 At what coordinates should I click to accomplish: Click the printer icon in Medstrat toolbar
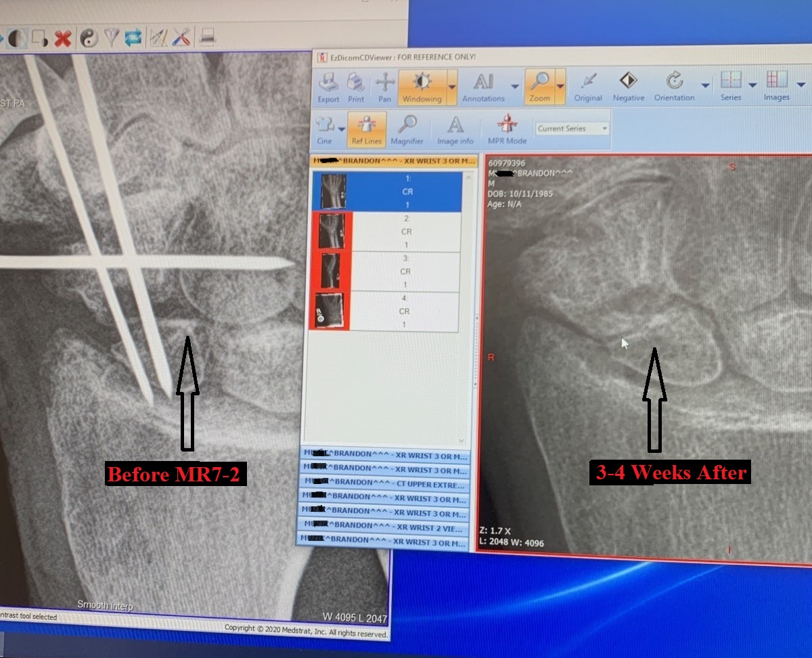click(207, 37)
